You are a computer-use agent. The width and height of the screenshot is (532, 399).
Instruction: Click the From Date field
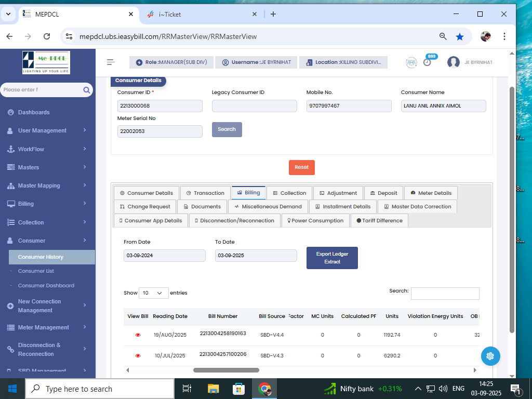(x=165, y=256)
